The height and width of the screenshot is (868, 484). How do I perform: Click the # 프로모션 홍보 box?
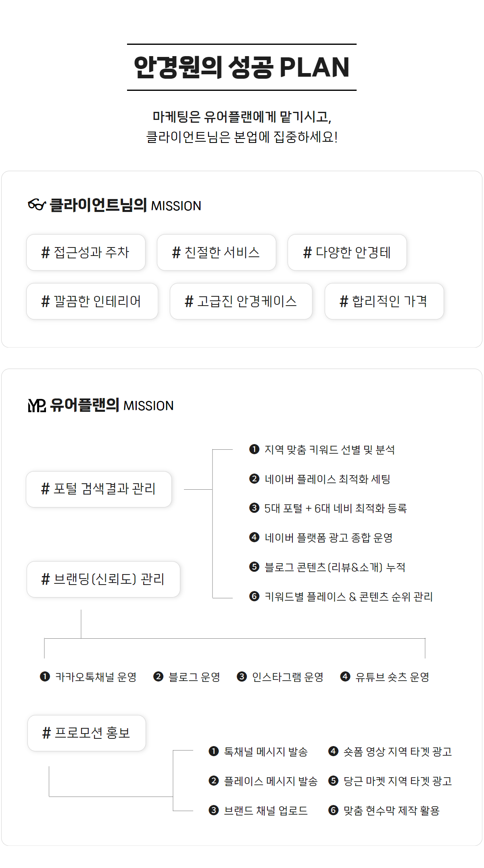click(87, 733)
